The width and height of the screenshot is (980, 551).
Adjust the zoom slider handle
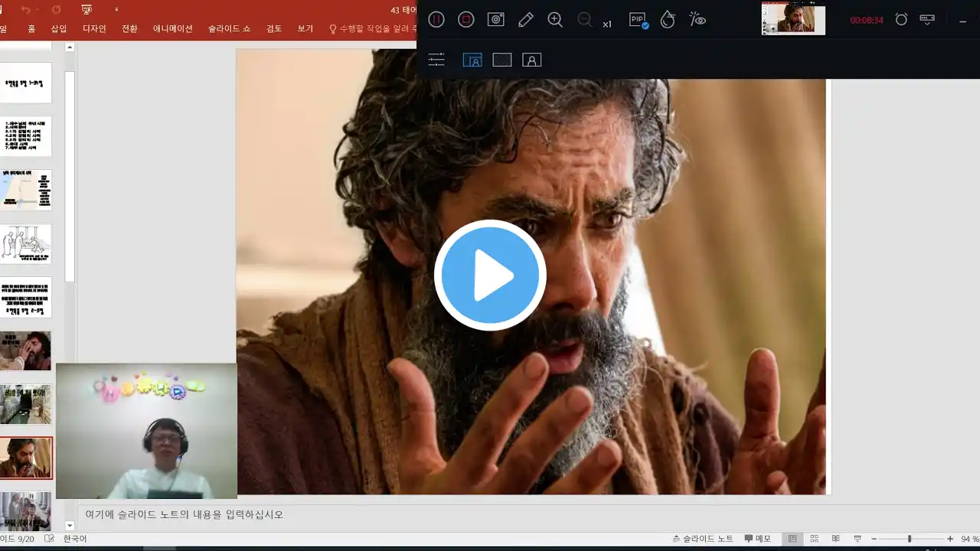[x=910, y=539]
